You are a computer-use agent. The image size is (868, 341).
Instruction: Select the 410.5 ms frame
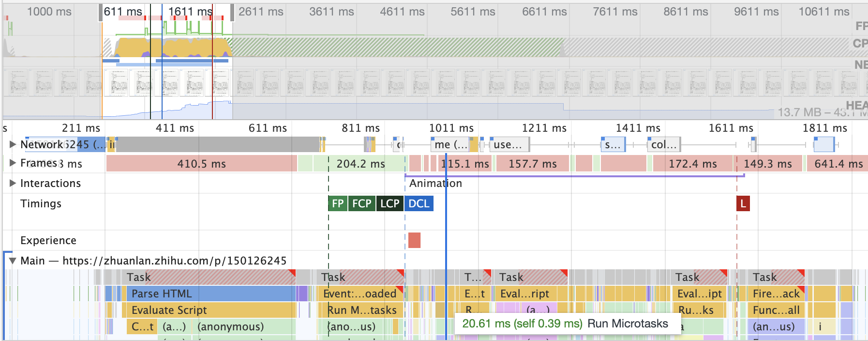coord(201,164)
